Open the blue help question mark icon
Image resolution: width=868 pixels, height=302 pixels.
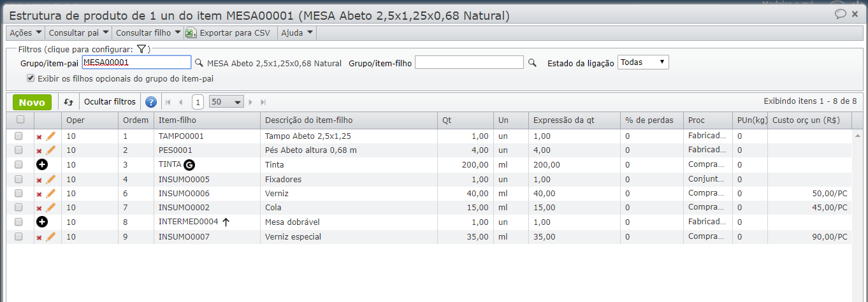(x=151, y=102)
